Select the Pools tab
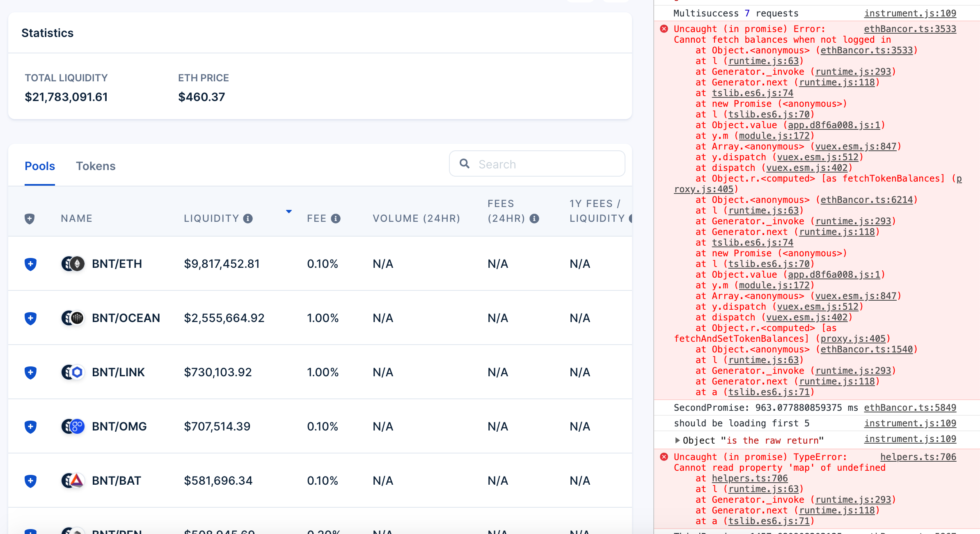The height and width of the screenshot is (534, 980). [40, 166]
